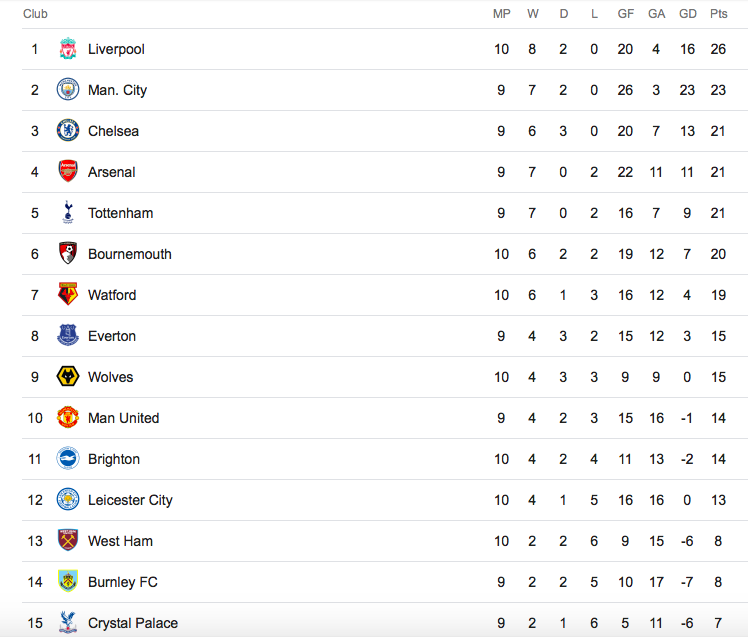Viewport: 748px width, 637px height.
Task: Open the Brighton team link
Action: [x=114, y=459]
